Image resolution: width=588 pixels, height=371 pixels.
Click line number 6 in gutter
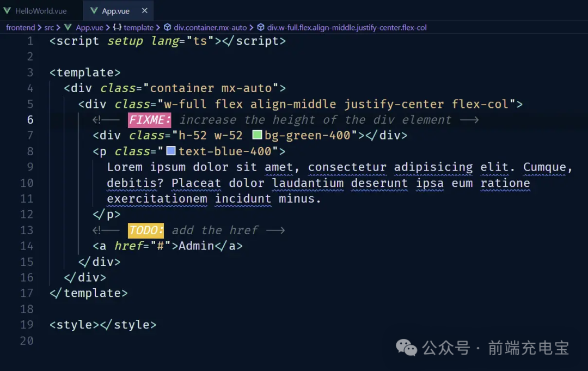click(x=30, y=120)
